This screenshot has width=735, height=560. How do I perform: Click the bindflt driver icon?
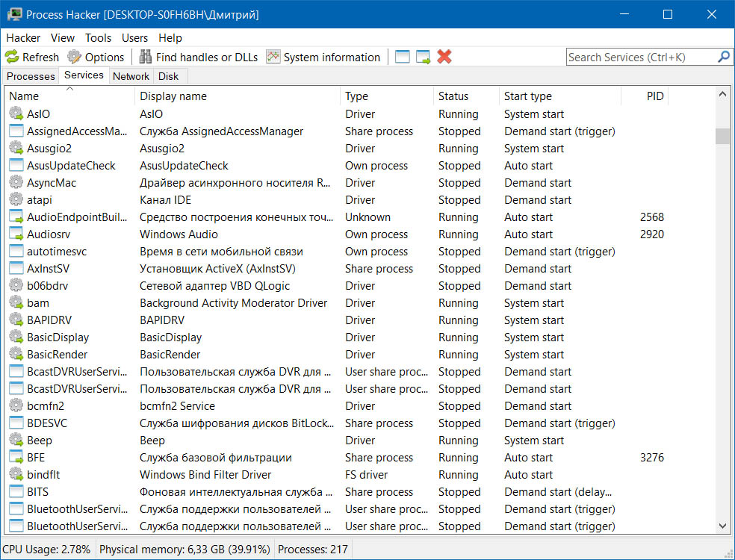(16, 474)
